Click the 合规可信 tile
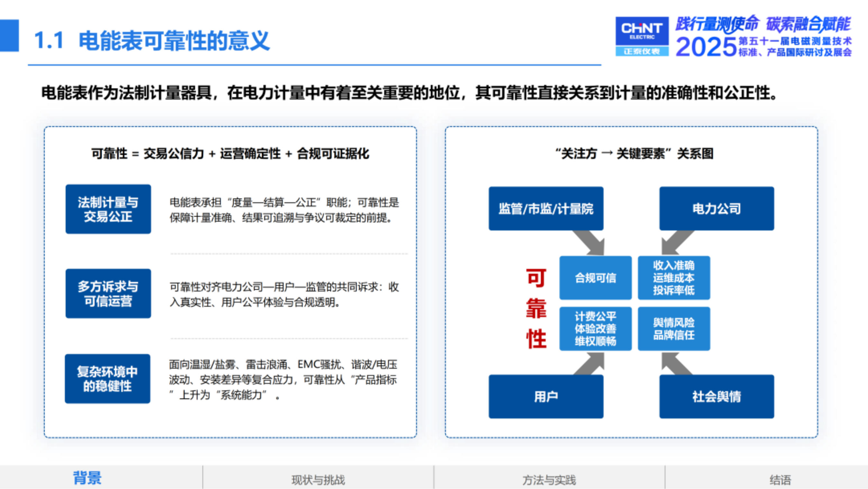This screenshot has width=868, height=489. tap(595, 278)
